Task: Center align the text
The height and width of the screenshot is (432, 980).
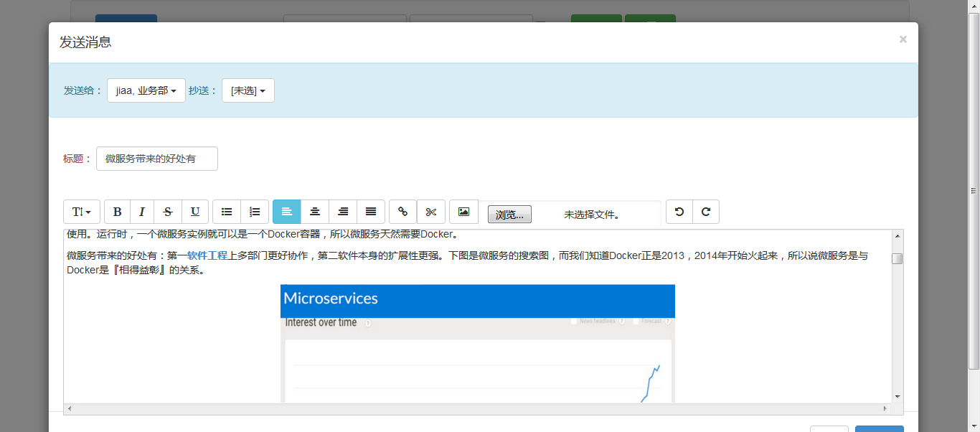Action: coord(314,212)
